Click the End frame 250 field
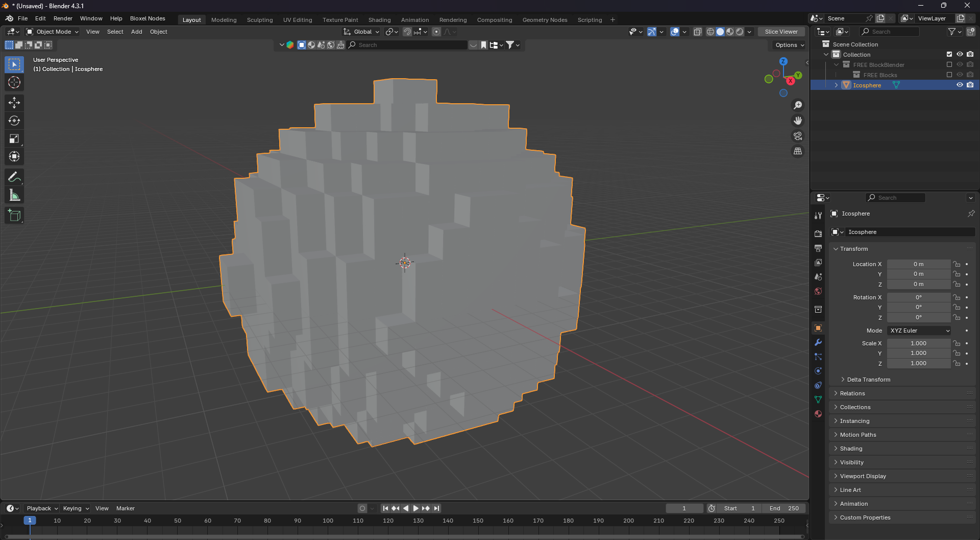 (784, 508)
